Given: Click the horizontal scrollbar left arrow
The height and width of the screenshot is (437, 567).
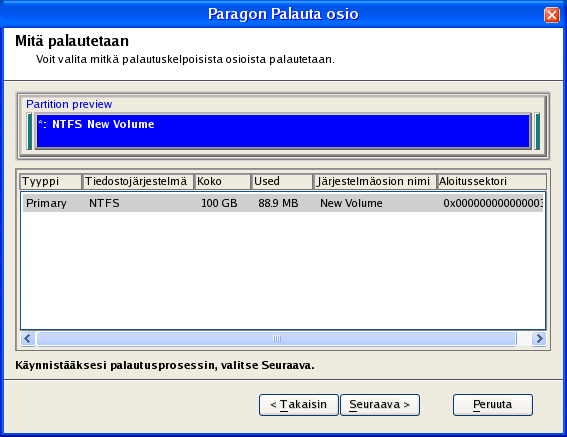Looking at the screenshot, I should [28, 339].
